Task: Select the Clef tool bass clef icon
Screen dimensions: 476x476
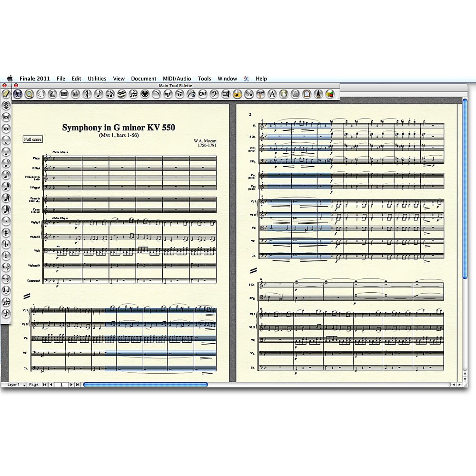Action: tap(214, 94)
